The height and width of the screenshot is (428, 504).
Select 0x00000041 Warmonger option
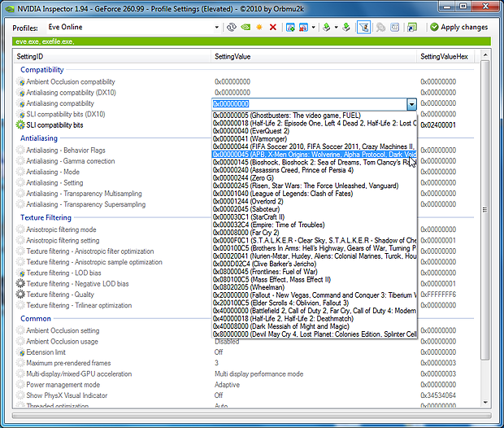tap(315, 138)
